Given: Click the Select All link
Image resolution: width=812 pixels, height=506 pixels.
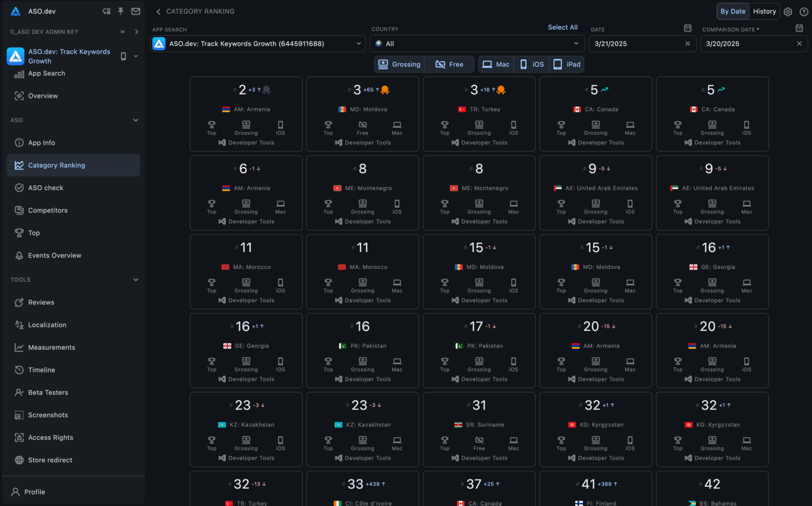Looking at the screenshot, I should 563,27.
